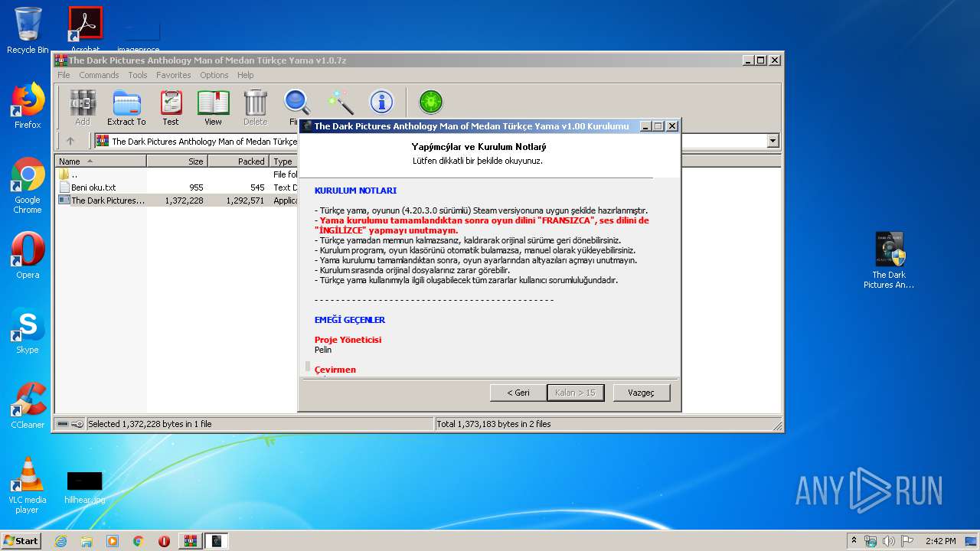Switch to installer taskbar button
The height and width of the screenshot is (551, 980).
[x=217, y=541]
